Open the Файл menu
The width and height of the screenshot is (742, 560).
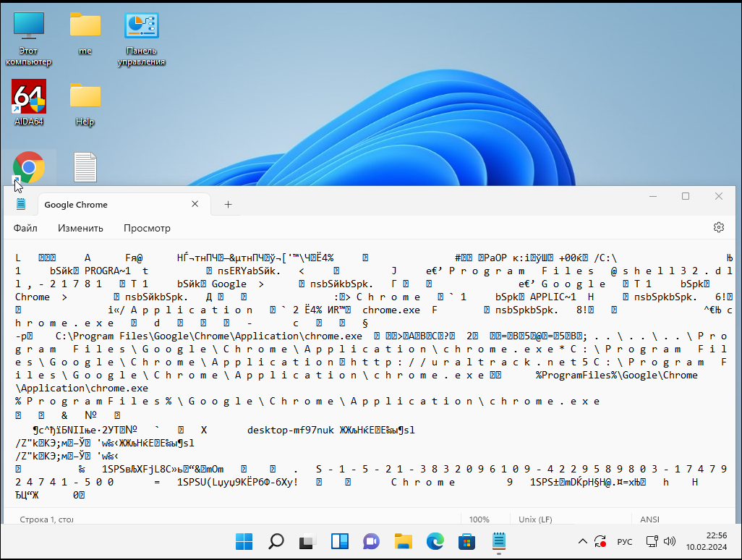(25, 228)
